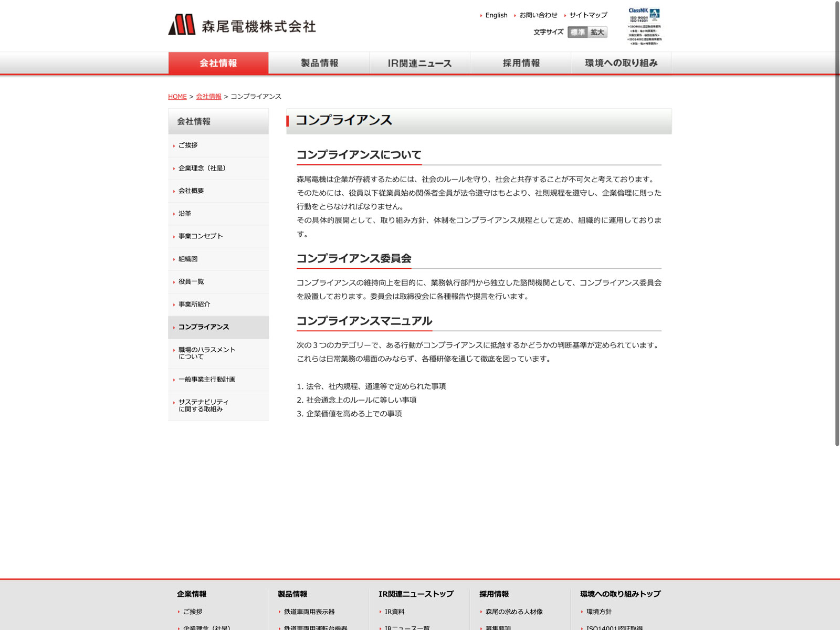840x630 pixels.
Task: Click the Morio Denki company logo
Action: coord(242,25)
